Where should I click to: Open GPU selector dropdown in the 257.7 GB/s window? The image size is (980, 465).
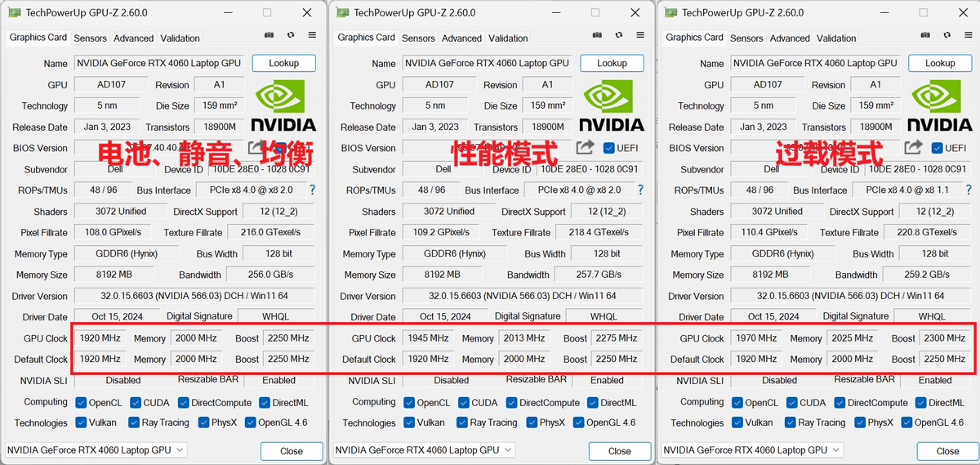424,449
